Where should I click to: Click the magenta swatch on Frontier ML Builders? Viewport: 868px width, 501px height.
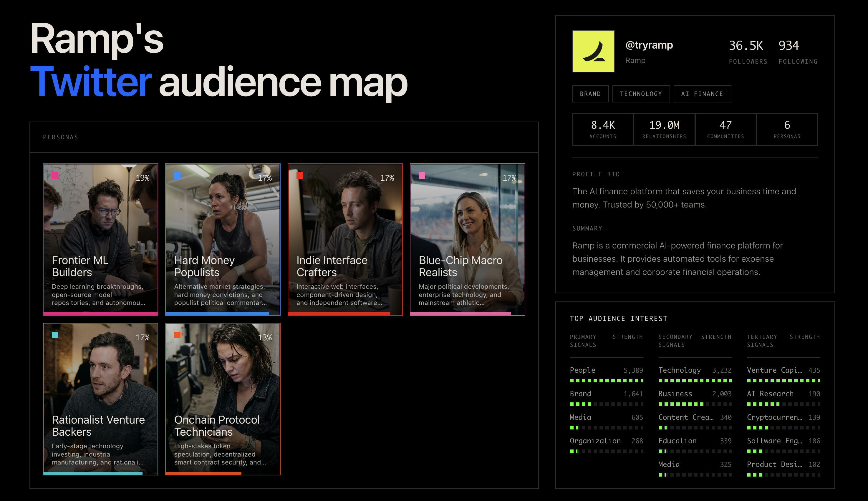(x=55, y=175)
